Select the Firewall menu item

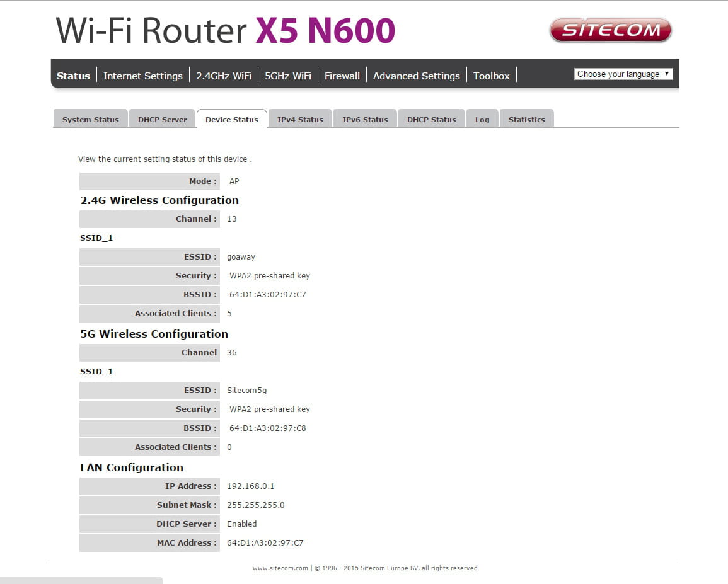click(x=342, y=76)
